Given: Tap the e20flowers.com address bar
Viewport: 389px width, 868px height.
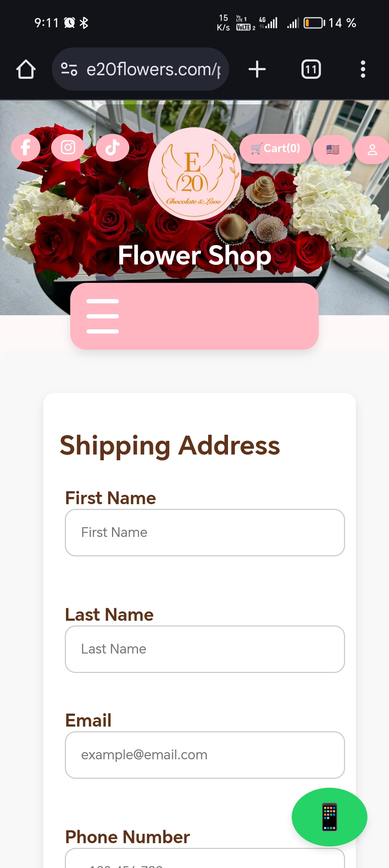Looking at the screenshot, I should [153, 69].
